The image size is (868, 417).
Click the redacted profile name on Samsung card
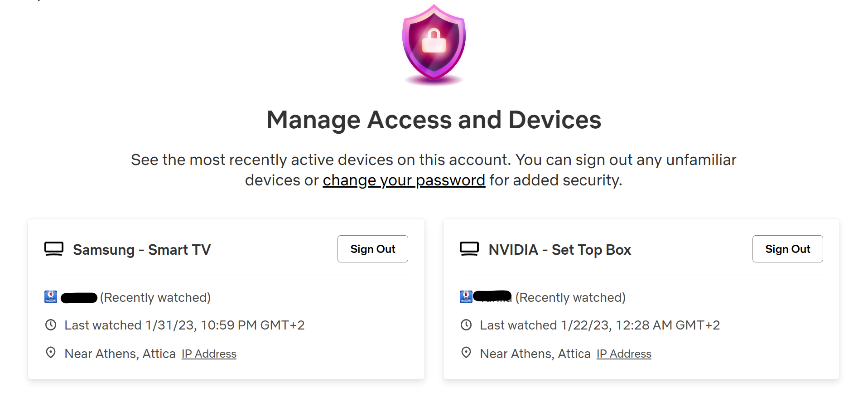coord(79,298)
